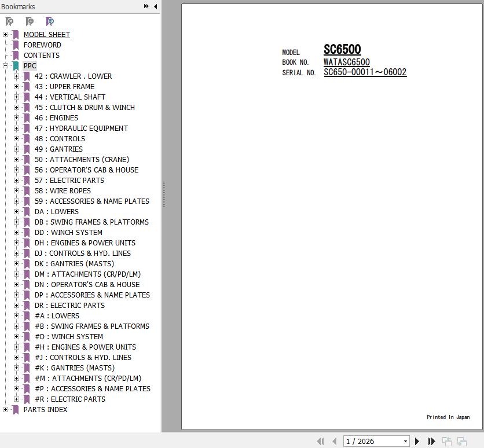This screenshot has height=448, width=484.
Task: Expand 47 : HYDRAULIC EQUIPMENT node
Action: (16, 128)
